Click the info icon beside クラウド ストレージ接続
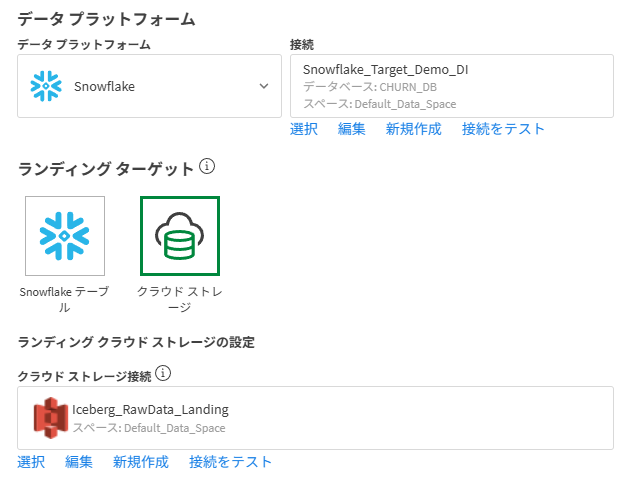Screen dimensions: 631x482 point(163,373)
